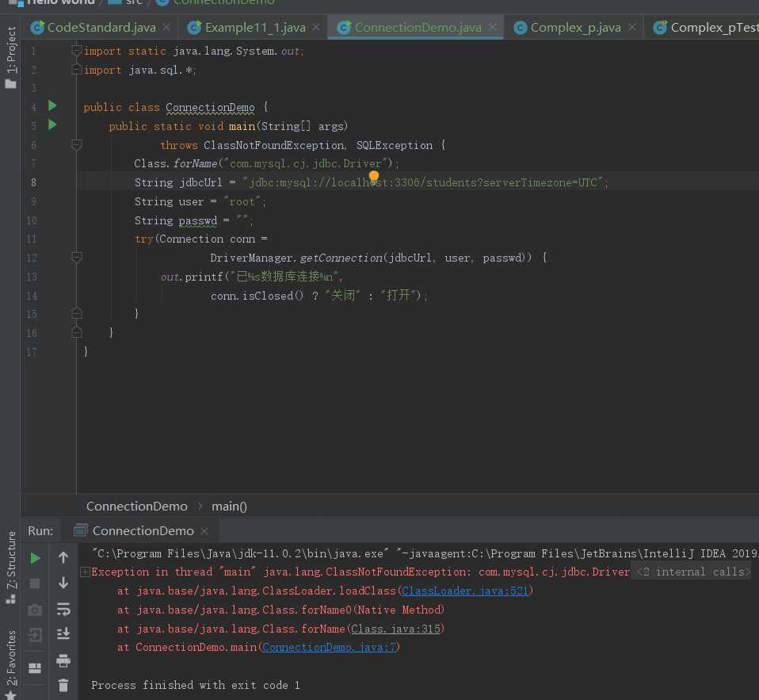Clear console output with the trash icon
Image resolution: width=759 pixels, height=700 pixels.
tap(63, 685)
